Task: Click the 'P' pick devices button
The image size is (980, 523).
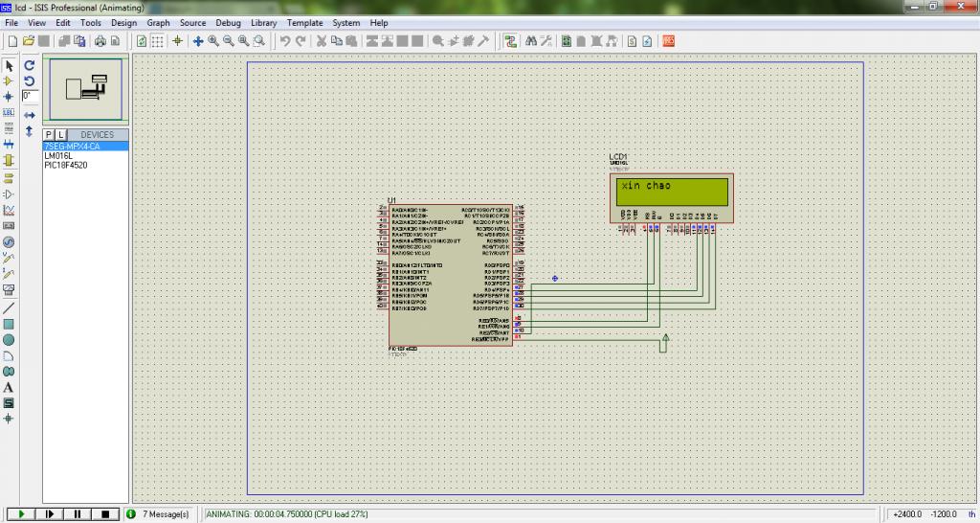Action: pos(49,135)
